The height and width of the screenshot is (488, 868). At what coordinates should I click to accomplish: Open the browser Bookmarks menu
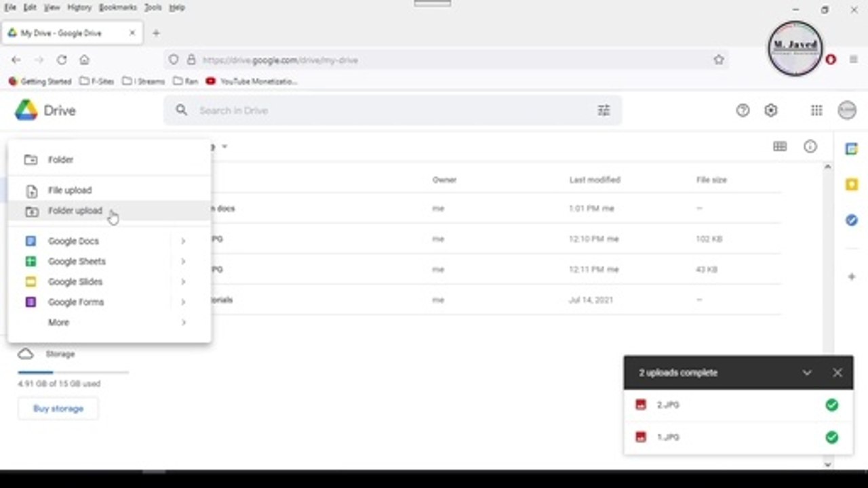pyautogui.click(x=118, y=7)
